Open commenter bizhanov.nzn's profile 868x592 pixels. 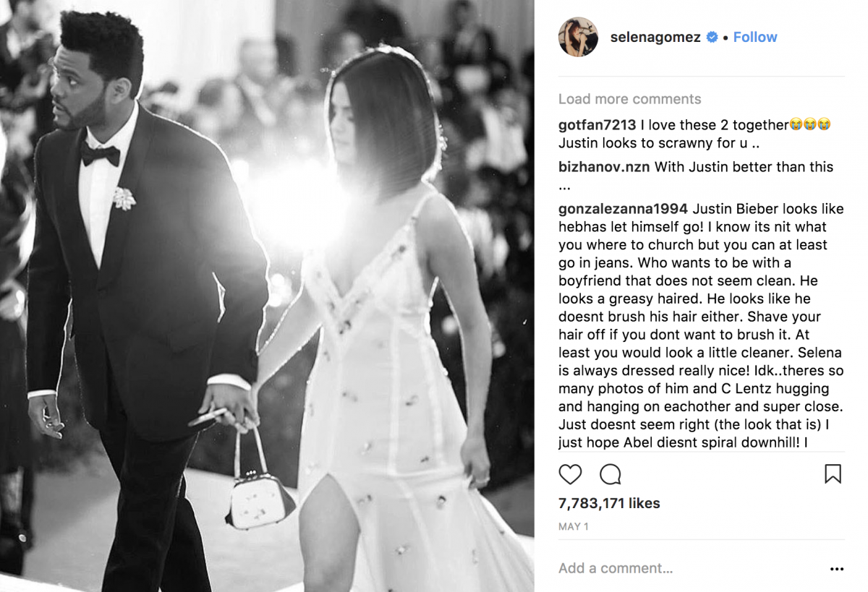[605, 167]
